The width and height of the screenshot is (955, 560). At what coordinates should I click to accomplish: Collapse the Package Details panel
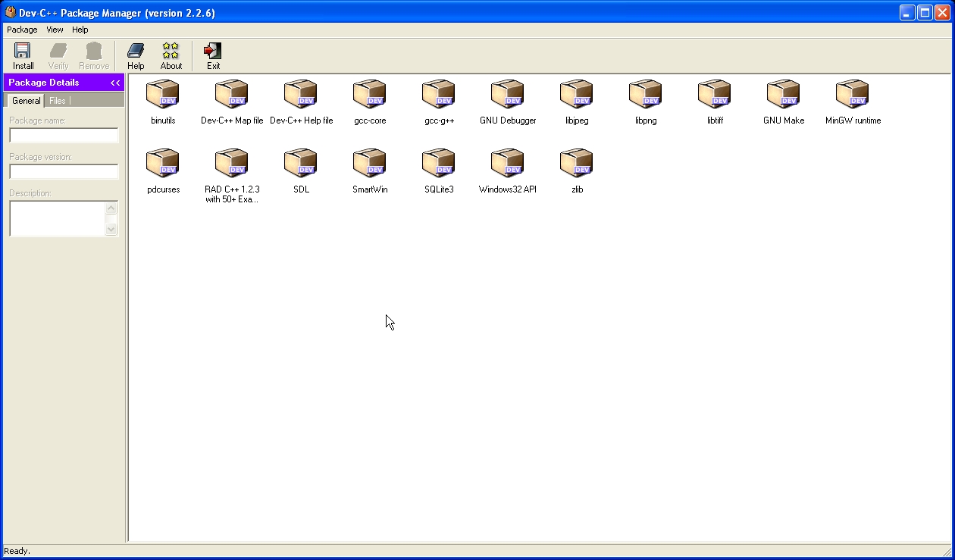115,83
